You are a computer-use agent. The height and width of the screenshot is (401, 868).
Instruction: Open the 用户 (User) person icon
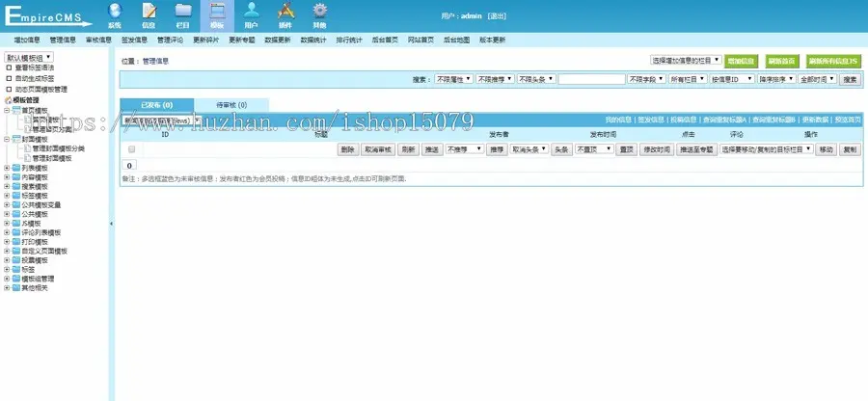(x=251, y=13)
